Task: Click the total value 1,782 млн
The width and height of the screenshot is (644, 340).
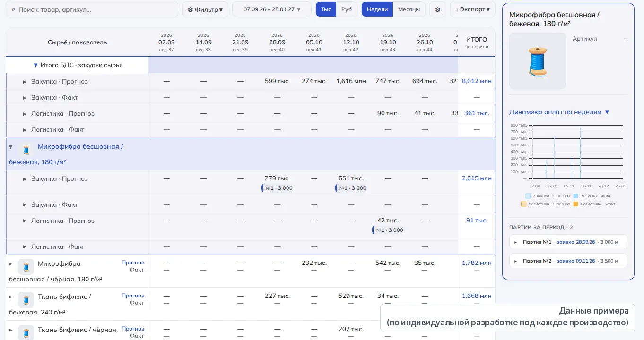Action: click(477, 263)
